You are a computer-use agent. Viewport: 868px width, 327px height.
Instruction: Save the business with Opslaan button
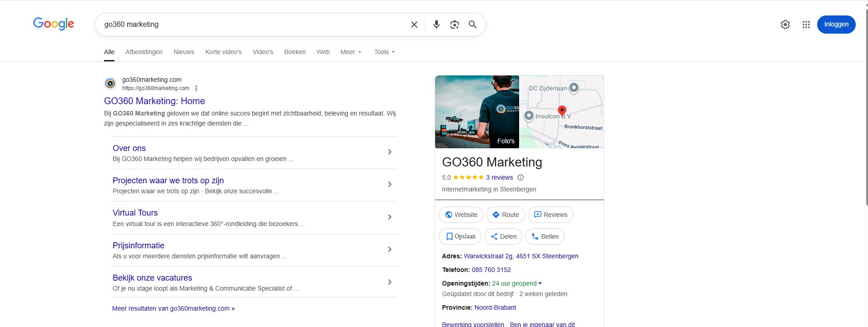click(460, 236)
